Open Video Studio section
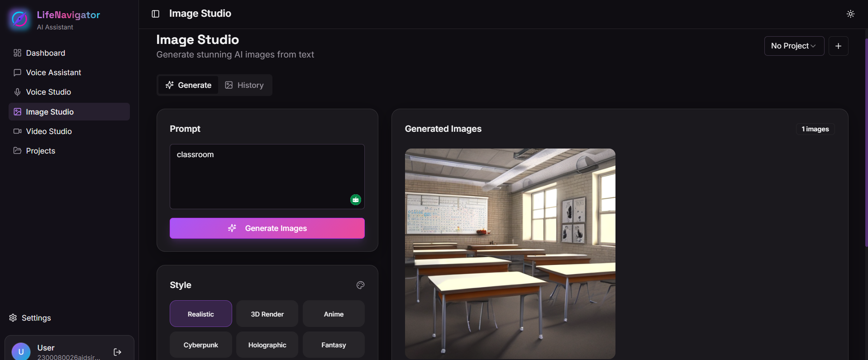 point(69,131)
